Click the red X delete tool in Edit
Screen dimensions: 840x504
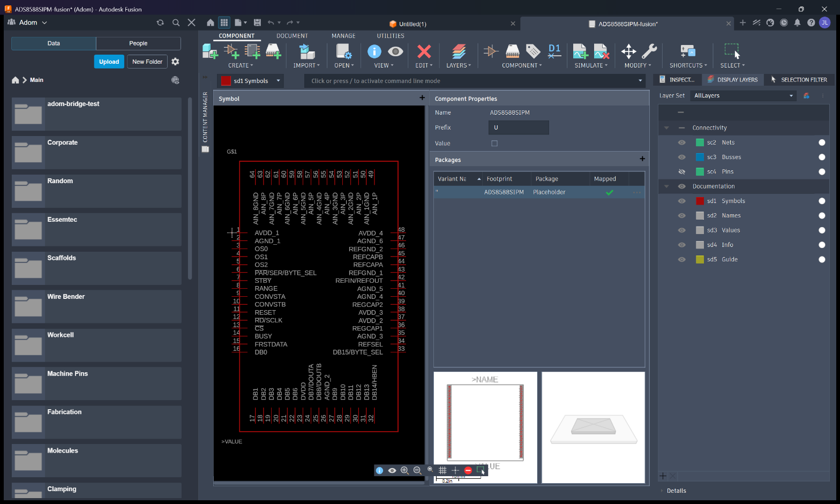click(424, 51)
